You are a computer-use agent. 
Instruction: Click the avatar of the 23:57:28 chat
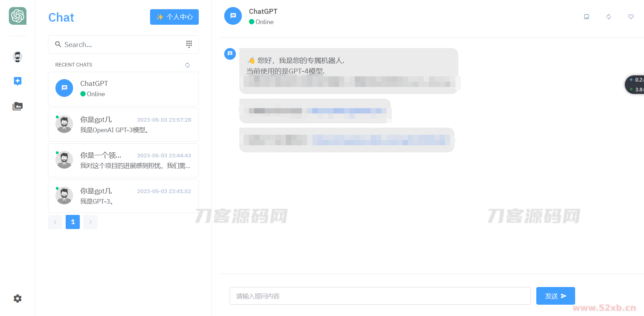64,124
